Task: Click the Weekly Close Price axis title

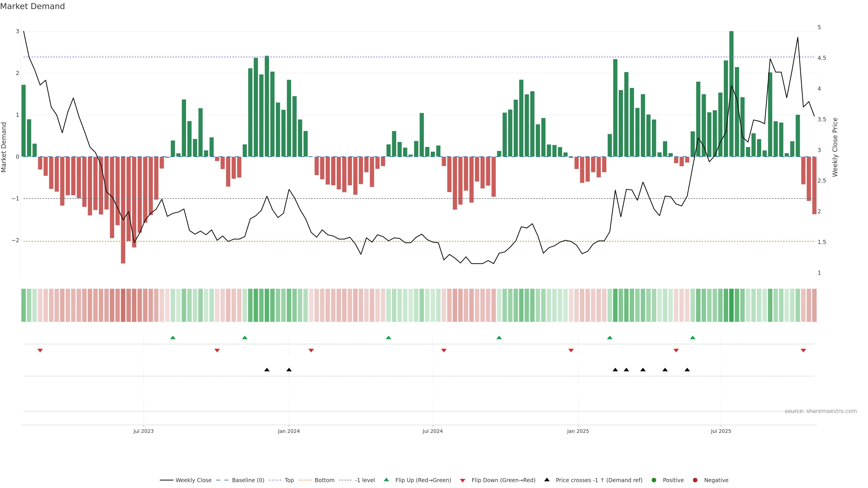Action: click(835, 147)
